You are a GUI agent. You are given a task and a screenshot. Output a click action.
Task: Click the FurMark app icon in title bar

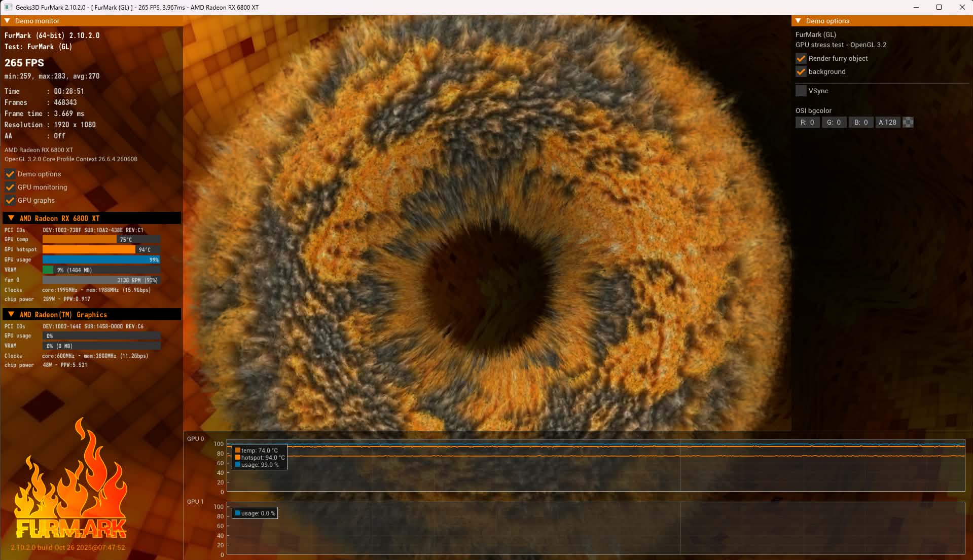(8, 7)
